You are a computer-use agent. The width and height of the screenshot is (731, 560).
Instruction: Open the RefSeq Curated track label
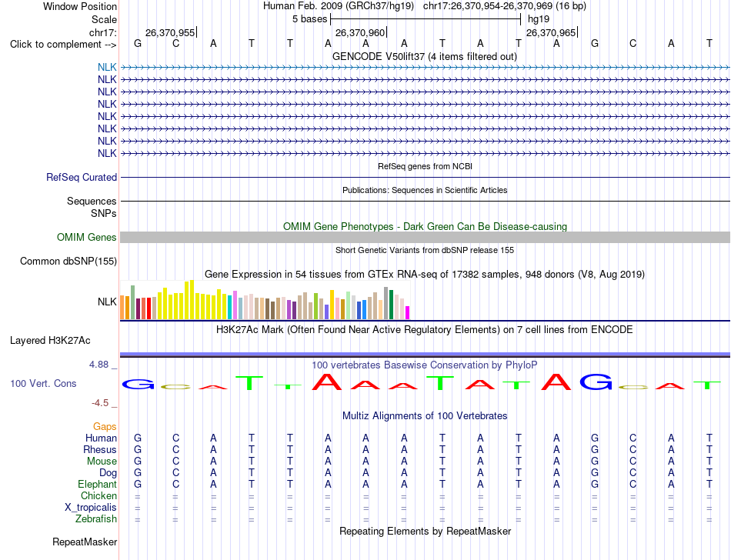(x=82, y=177)
